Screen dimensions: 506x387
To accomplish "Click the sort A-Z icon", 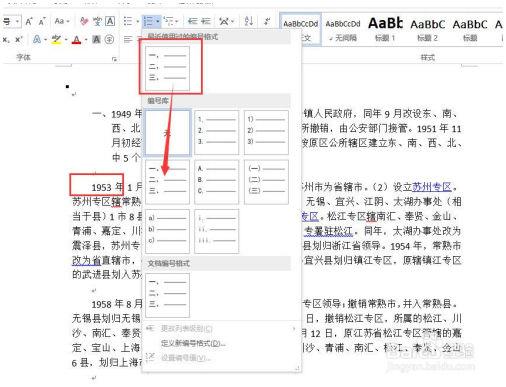I will 248,22.
